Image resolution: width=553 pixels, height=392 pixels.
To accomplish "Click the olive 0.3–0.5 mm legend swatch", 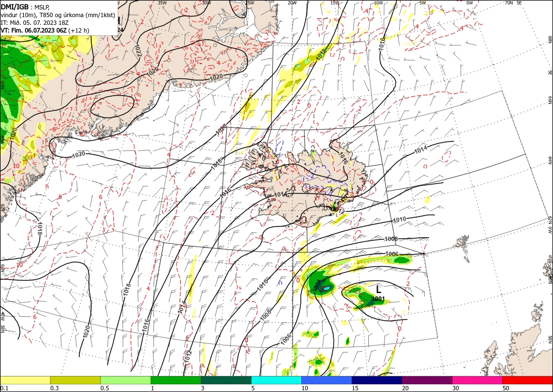I will [75, 380].
